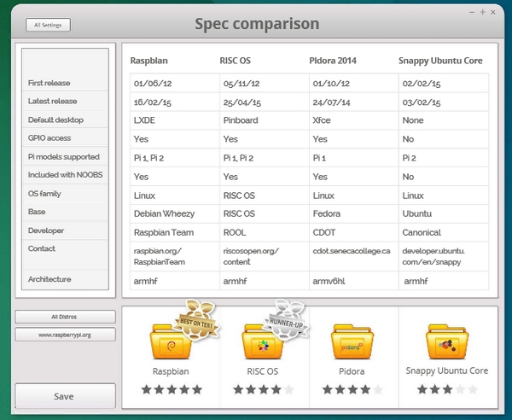The image size is (512, 420).
Task: Click the CDOT developer cell
Action: pyautogui.click(x=354, y=232)
